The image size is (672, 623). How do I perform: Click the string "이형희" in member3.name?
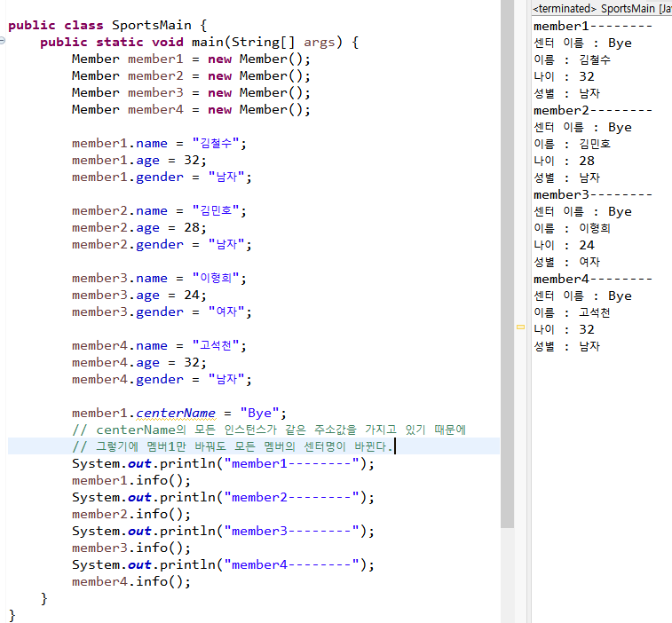216,278
